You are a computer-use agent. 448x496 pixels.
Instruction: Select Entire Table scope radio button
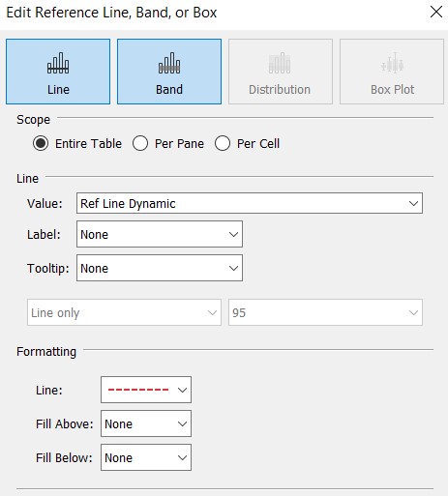click(41, 143)
